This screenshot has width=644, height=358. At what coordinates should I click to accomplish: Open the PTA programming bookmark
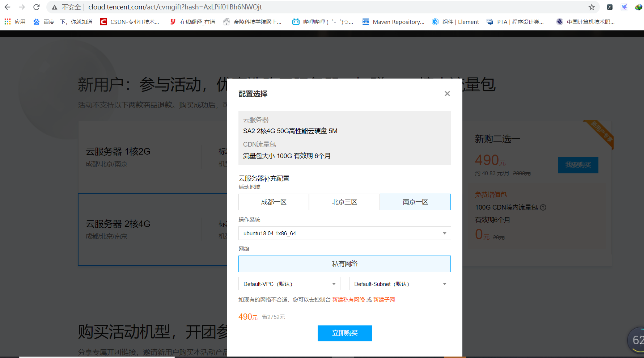click(x=515, y=22)
